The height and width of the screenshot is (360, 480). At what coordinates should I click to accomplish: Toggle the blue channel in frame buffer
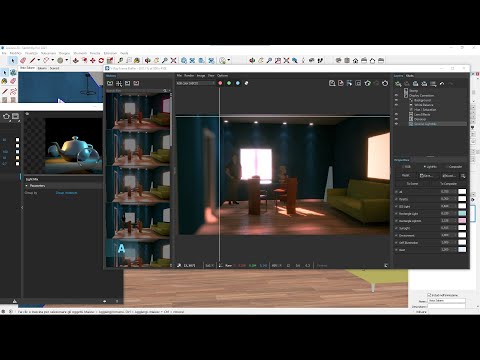238,83
